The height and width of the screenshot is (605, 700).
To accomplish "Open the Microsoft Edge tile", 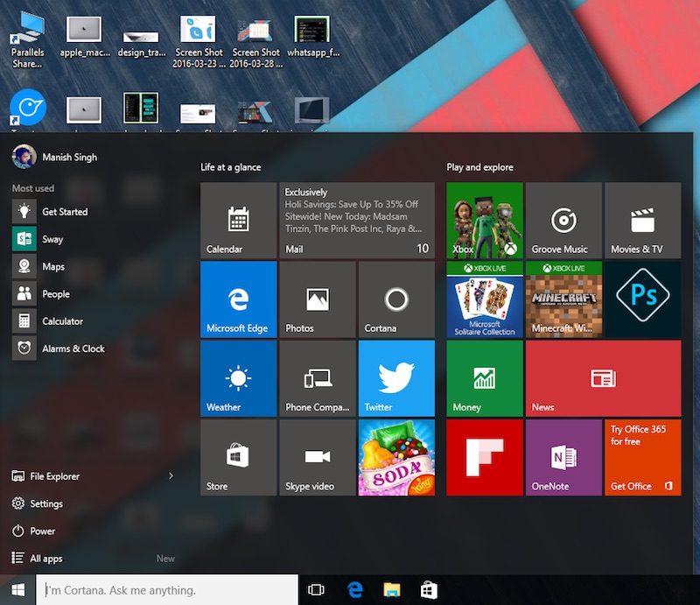I will click(237, 299).
